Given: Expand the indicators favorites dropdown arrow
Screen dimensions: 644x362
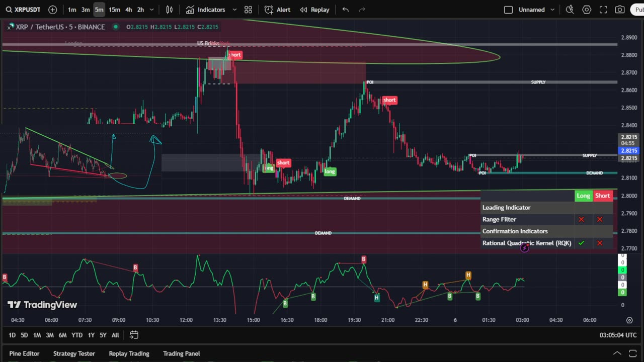Looking at the screenshot, I should tap(234, 10).
